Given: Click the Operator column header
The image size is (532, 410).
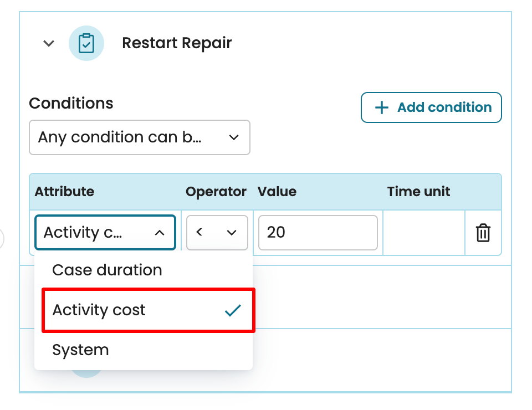Looking at the screenshot, I should 216,192.
